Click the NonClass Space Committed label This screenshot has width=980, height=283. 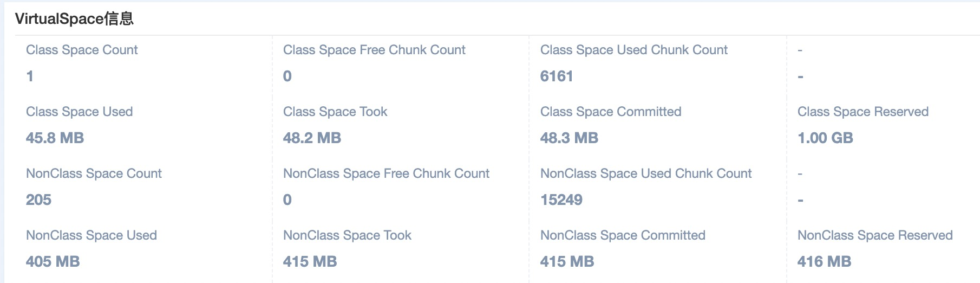click(623, 235)
